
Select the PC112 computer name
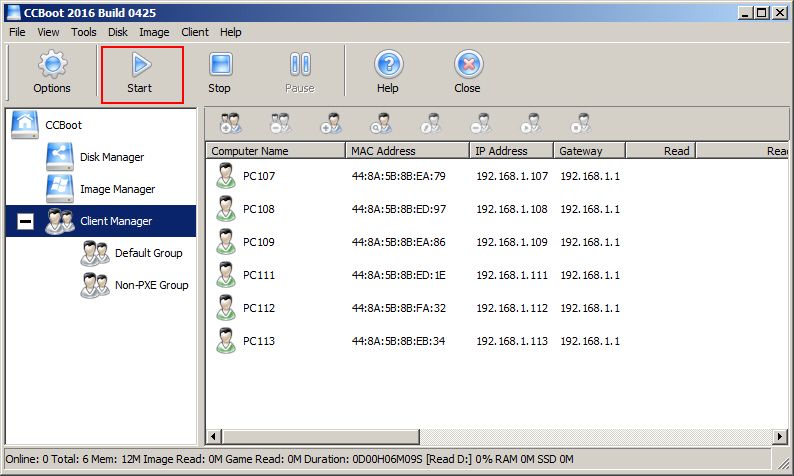tap(259, 308)
